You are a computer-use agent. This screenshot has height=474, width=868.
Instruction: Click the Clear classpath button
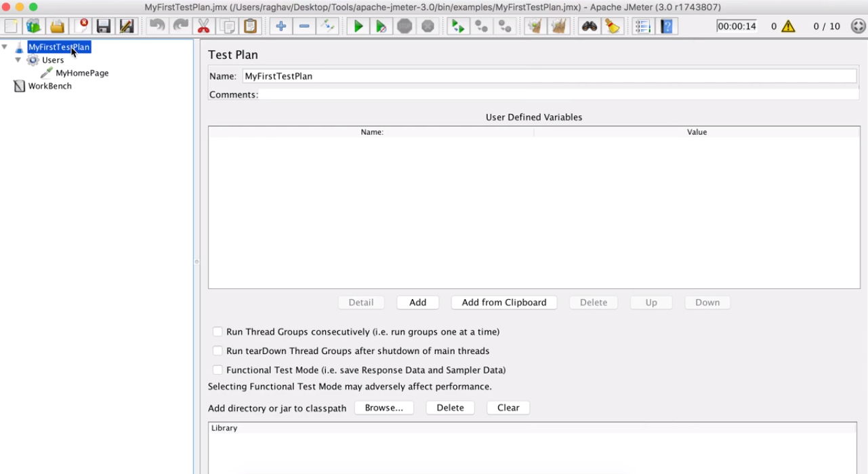508,408
